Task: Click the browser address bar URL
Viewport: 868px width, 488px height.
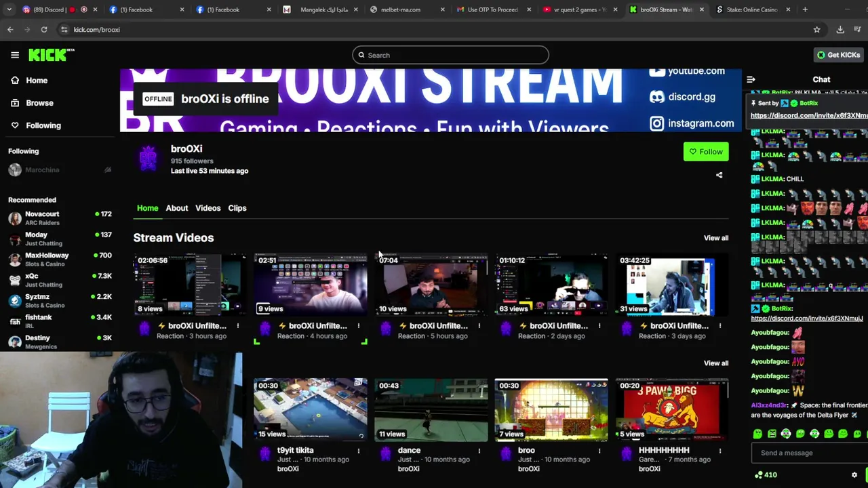Action: [96, 30]
